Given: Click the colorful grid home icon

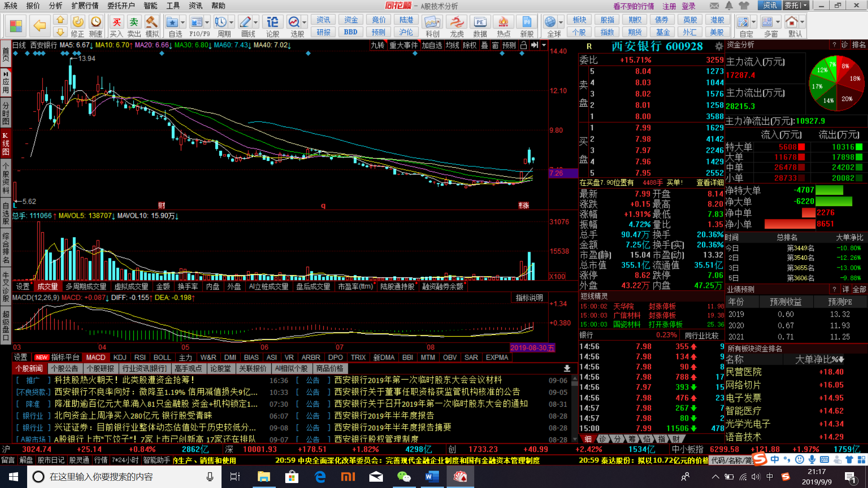Looking at the screenshot, I should [x=16, y=26].
